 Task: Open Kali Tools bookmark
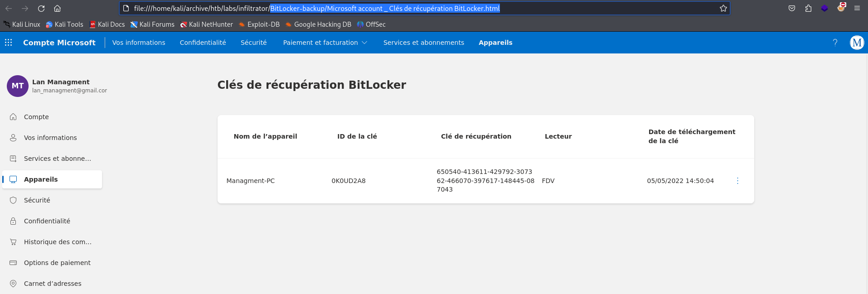[x=64, y=24]
